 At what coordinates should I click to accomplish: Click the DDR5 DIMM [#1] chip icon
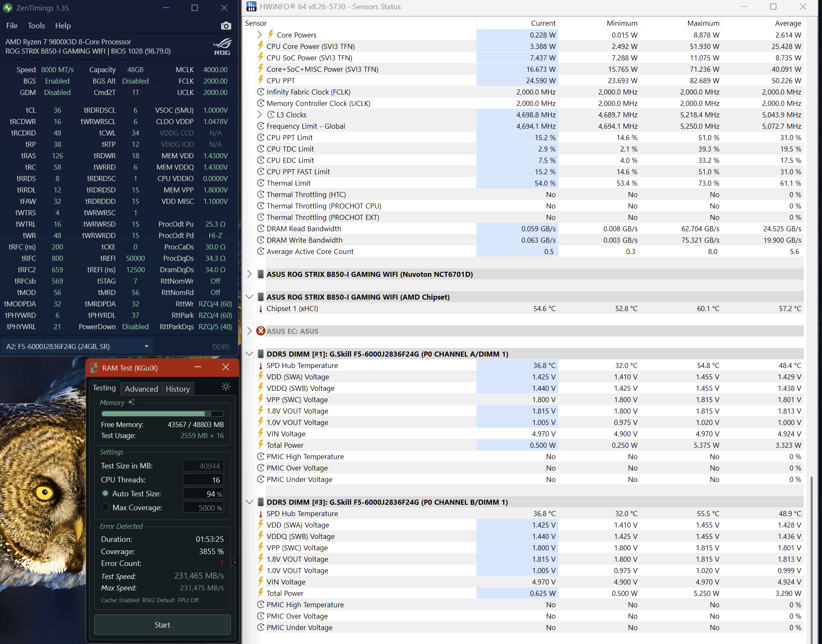[261, 354]
